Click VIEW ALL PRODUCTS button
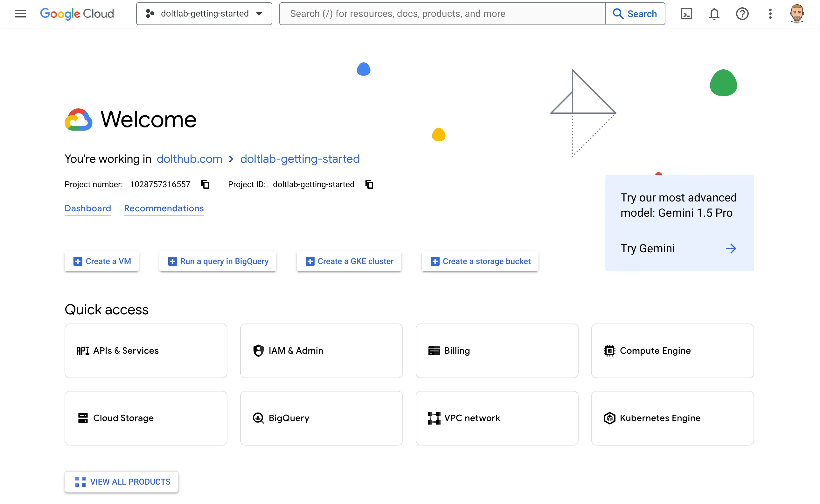Image resolution: width=820 pixels, height=504 pixels. coord(122,482)
